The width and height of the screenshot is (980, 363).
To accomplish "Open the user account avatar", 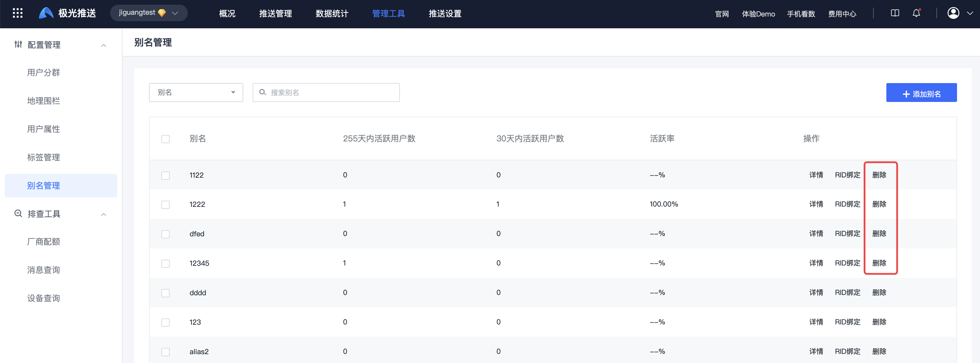I will [x=953, y=13].
